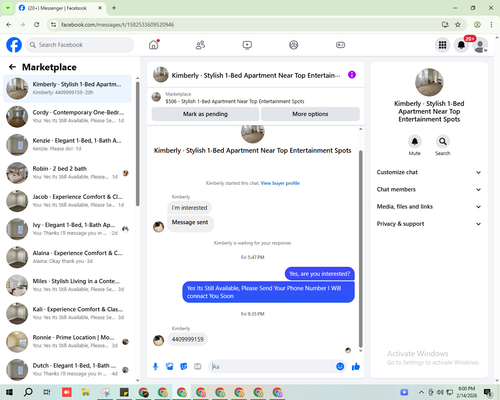Click the Marketplace listing thumbnail in header bar
The width and height of the screenshot is (500, 400).
point(156,97)
